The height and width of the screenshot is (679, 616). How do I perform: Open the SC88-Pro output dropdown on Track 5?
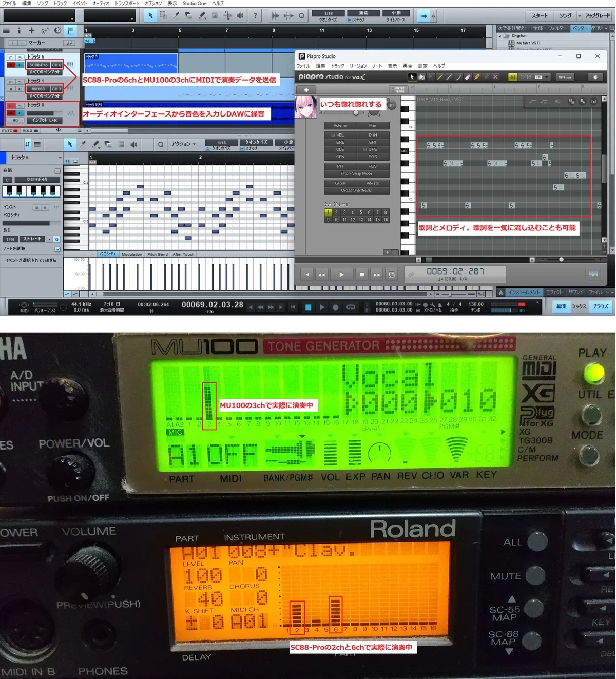point(38,65)
